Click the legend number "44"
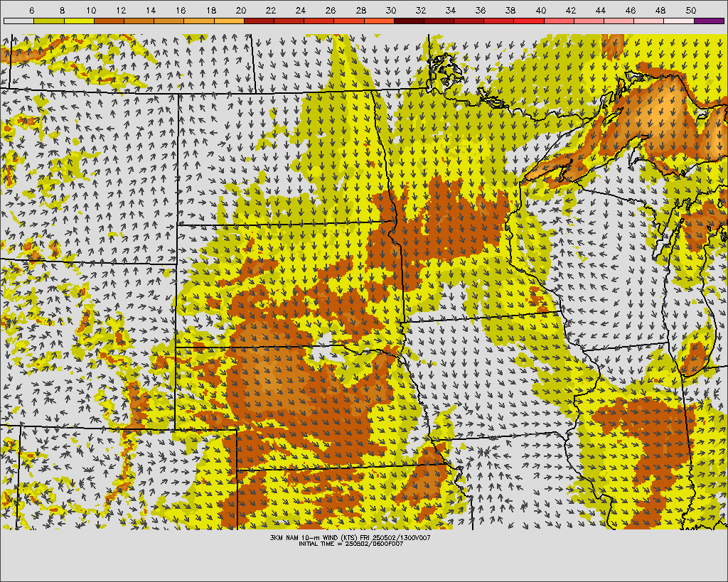Screen dimensions: 728x582 (600, 10)
